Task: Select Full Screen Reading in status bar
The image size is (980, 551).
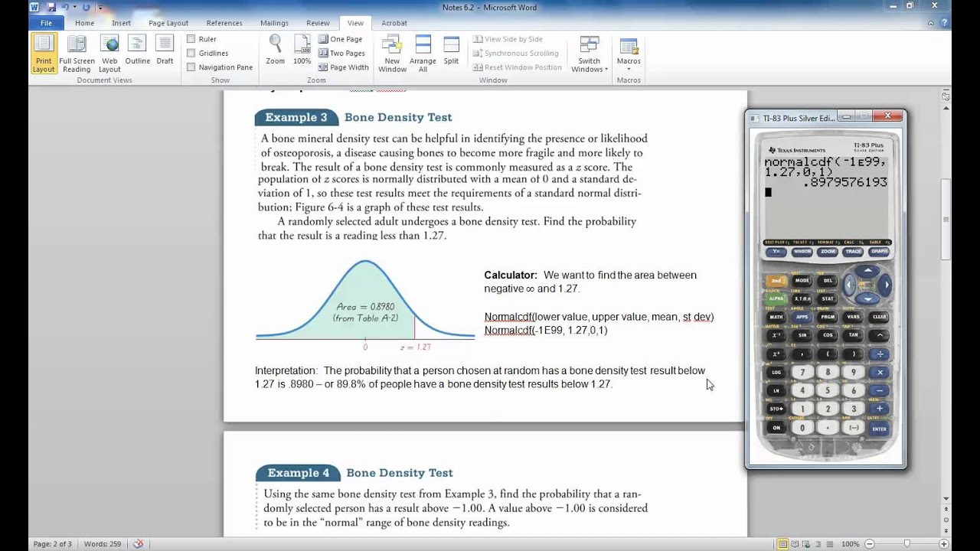Action: point(796,544)
